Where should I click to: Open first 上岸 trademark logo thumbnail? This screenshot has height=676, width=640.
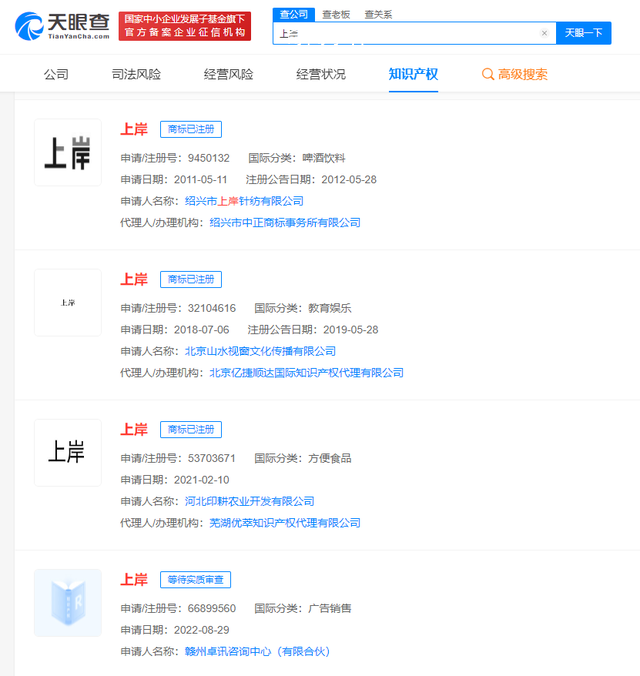click(x=68, y=153)
